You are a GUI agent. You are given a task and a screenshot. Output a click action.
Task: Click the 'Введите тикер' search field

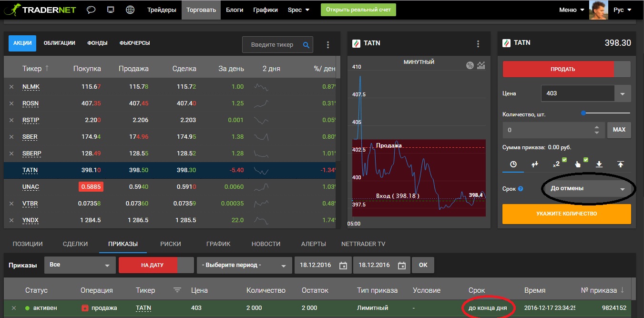[x=272, y=45]
